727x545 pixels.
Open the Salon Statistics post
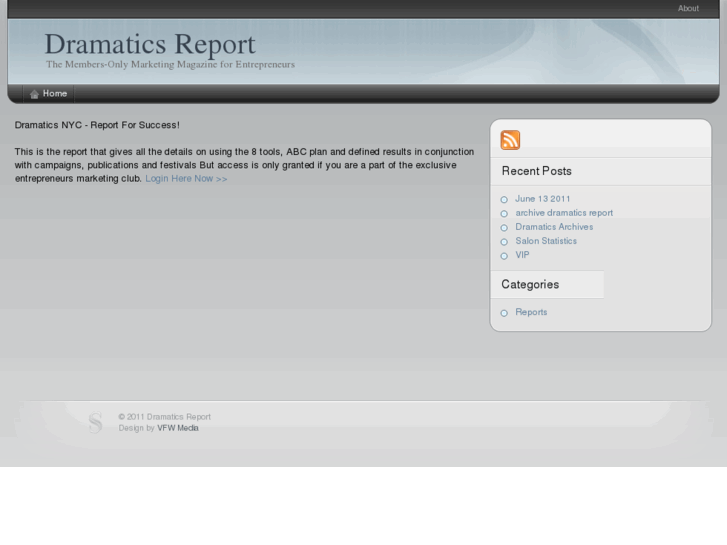546,241
